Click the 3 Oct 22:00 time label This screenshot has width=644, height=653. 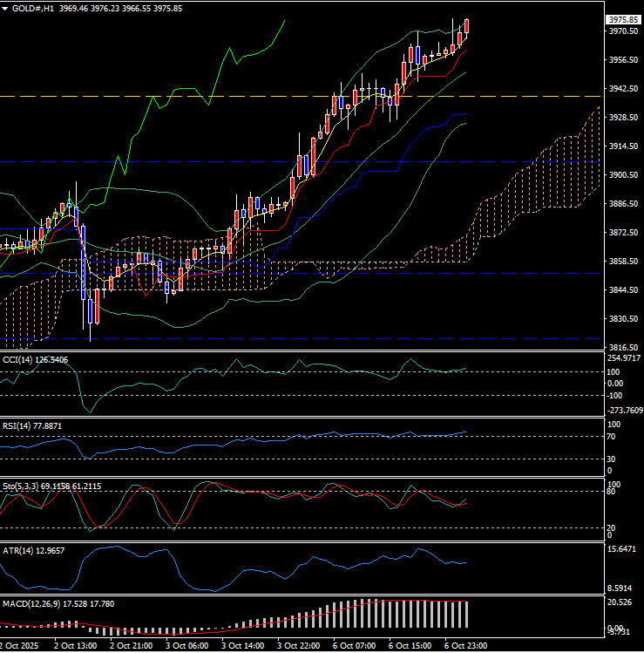299,646
